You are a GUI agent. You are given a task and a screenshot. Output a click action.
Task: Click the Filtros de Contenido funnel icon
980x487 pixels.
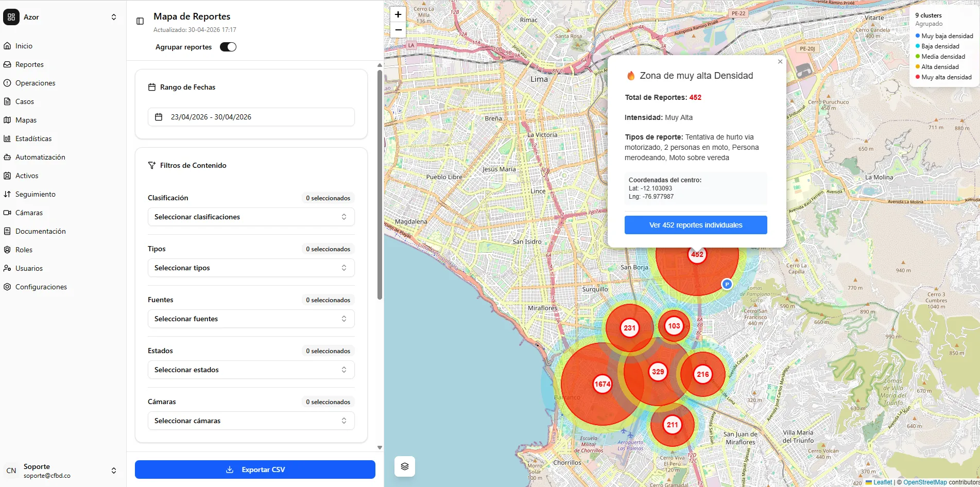click(152, 165)
